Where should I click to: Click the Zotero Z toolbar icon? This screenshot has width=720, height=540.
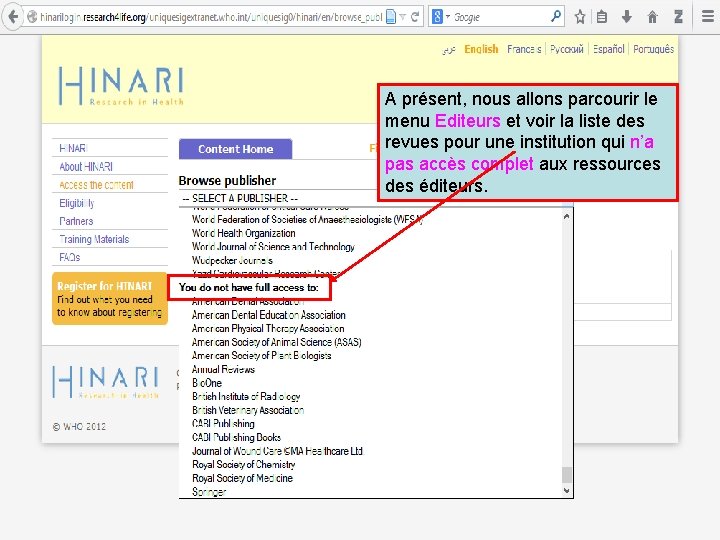678,17
